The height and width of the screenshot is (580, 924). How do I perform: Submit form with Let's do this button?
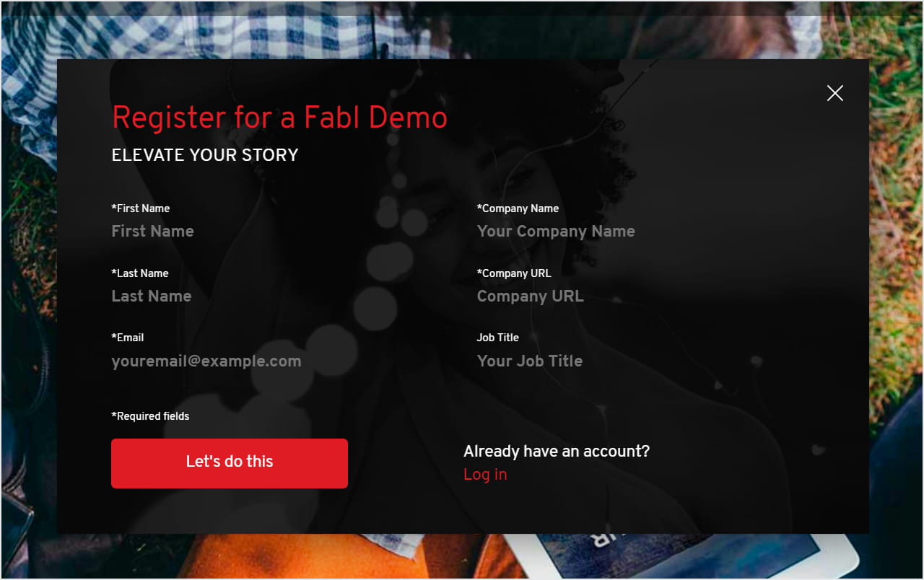tap(230, 463)
